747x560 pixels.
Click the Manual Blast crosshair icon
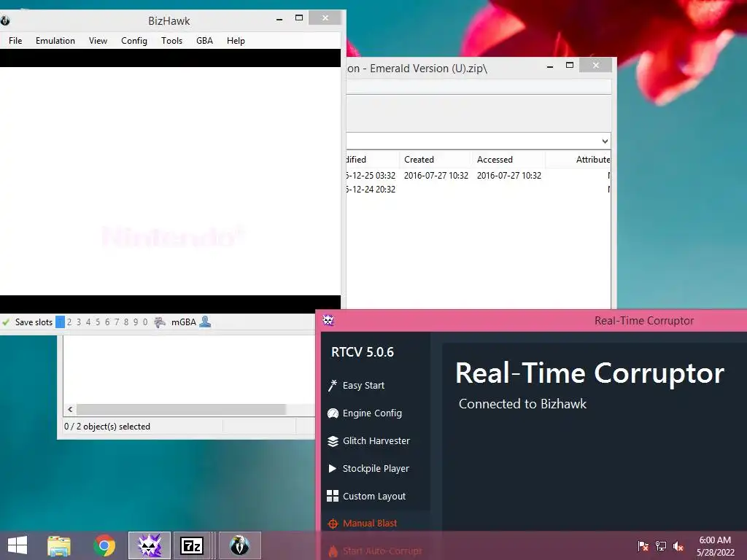[x=333, y=524]
